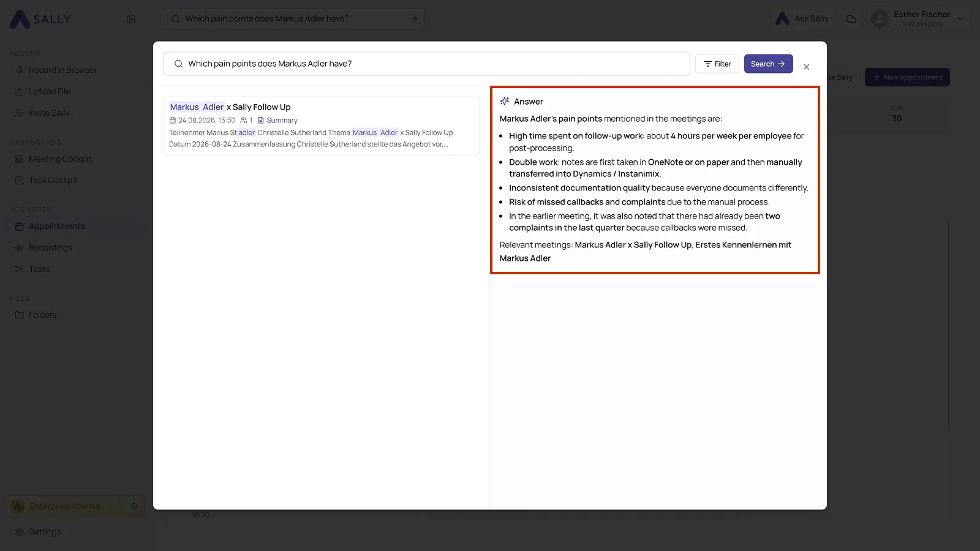Click the microphone icon next to Record In Browser
The width and height of the screenshot is (980, 551).
click(19, 70)
